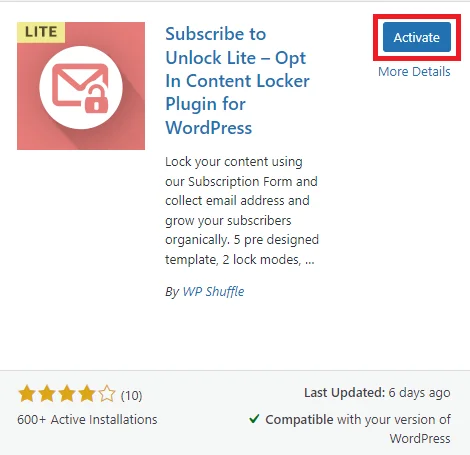470x455 pixels.
Task: Click the Activate button
Action: [417, 37]
